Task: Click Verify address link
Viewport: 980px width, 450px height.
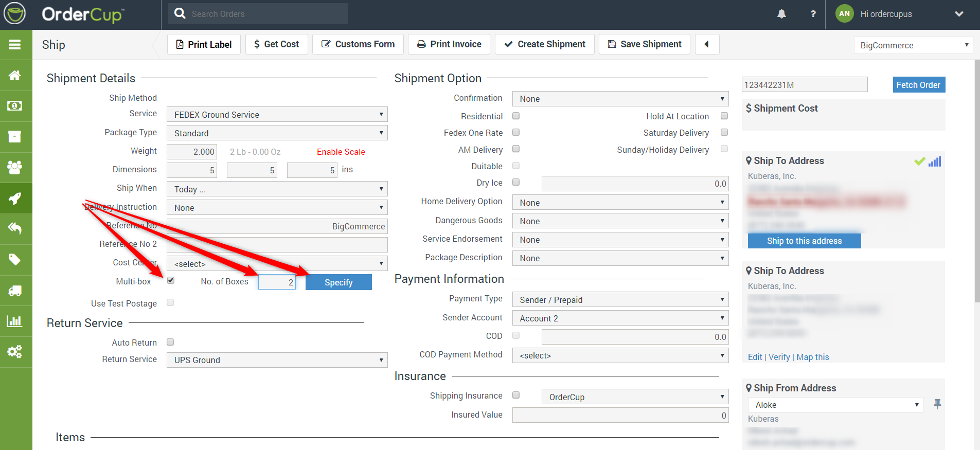Action: [x=779, y=357]
